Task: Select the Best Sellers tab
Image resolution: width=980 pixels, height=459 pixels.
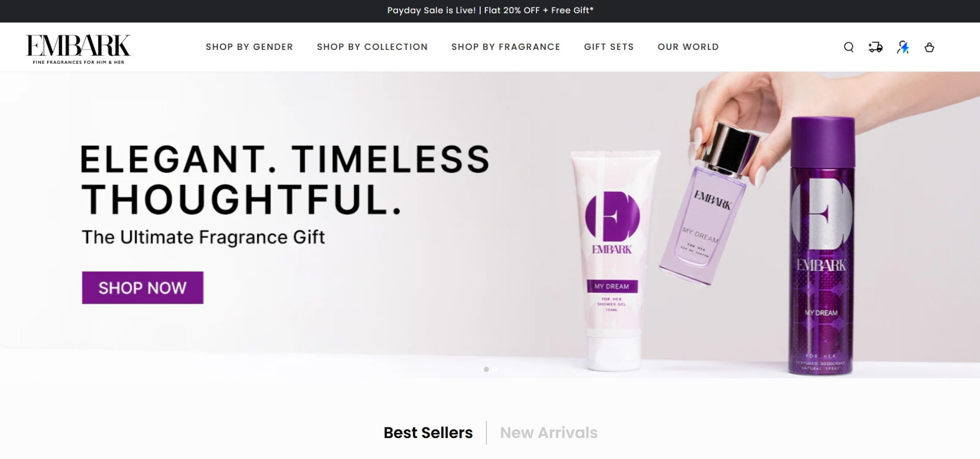Action: [x=428, y=432]
